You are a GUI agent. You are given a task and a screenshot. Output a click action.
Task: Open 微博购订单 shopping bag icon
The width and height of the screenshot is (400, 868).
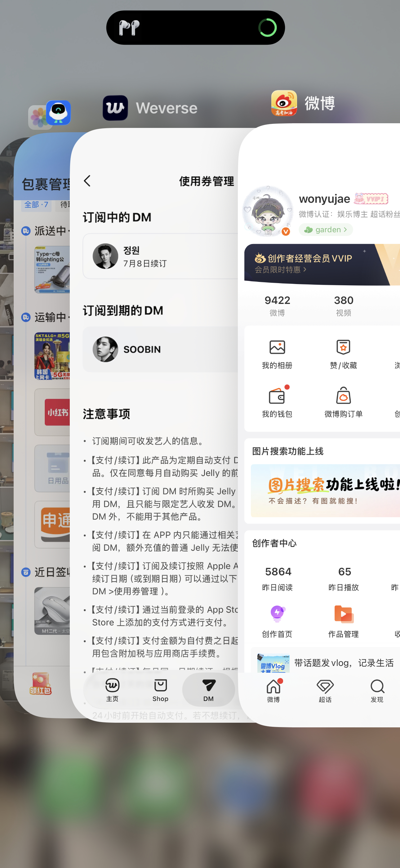(344, 403)
